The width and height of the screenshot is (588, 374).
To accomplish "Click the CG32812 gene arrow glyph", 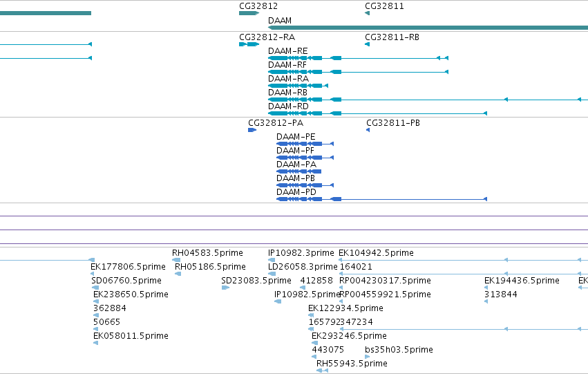I will tap(249, 14).
